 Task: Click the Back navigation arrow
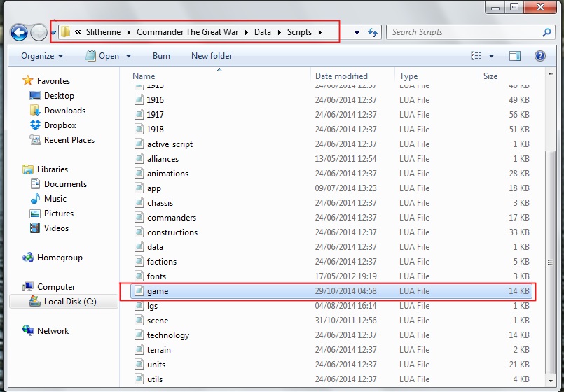point(19,33)
